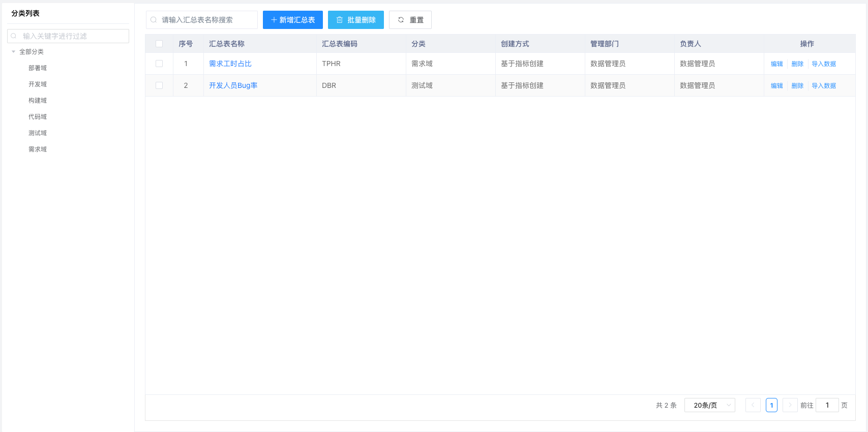The image size is (868, 432).
Task: Select 部署域 in the category tree
Action: [x=38, y=68]
